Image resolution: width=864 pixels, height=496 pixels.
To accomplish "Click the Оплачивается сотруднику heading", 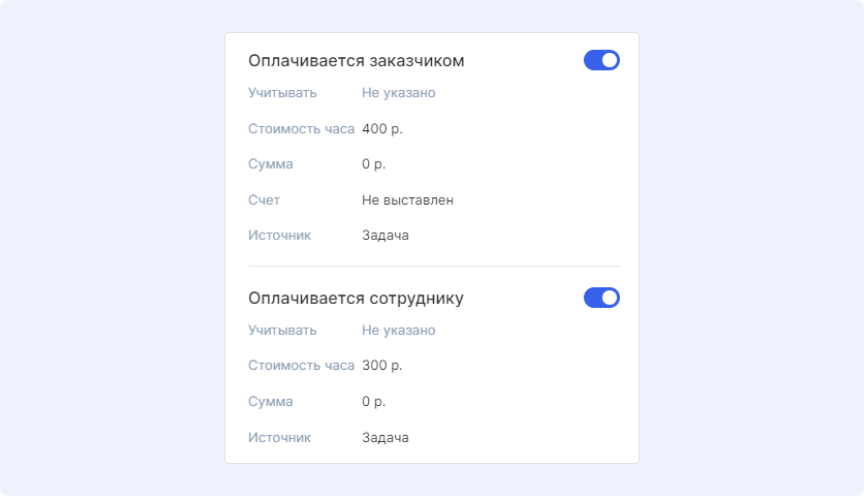I will coord(356,298).
